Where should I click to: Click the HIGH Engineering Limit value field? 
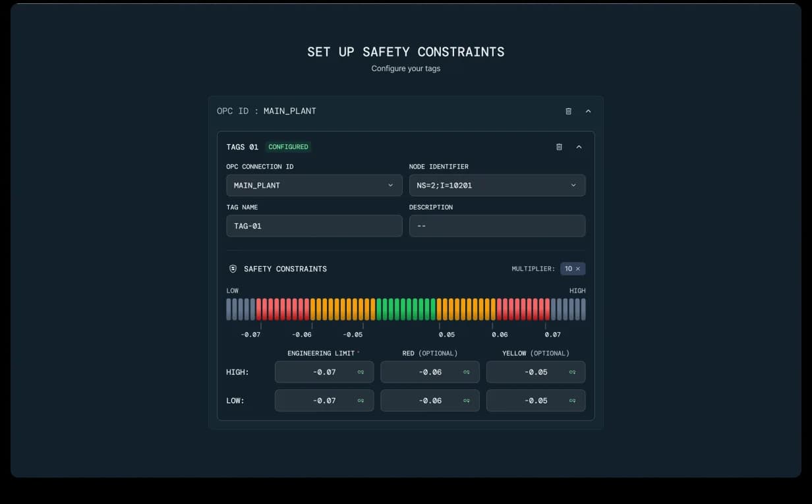(x=324, y=372)
